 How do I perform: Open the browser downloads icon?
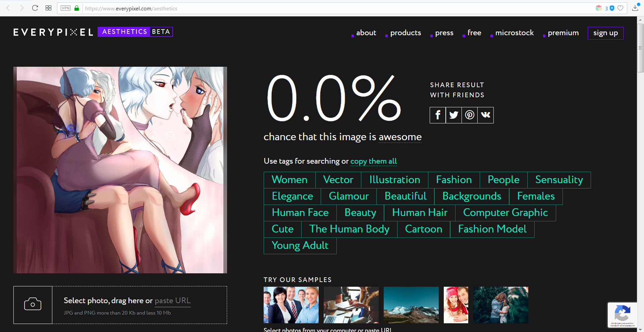tap(635, 8)
